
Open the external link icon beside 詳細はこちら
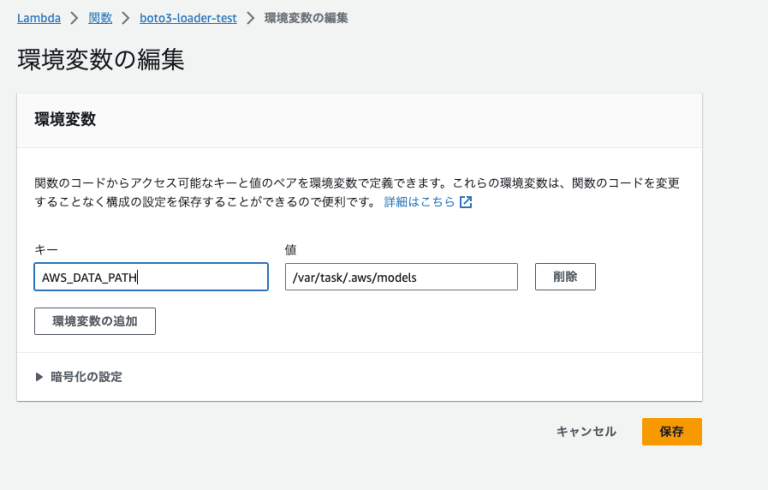466,202
